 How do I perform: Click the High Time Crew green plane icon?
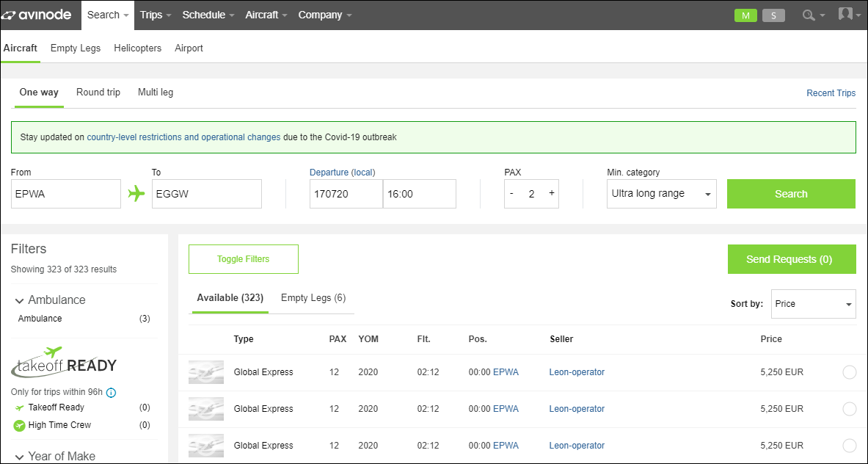point(19,425)
